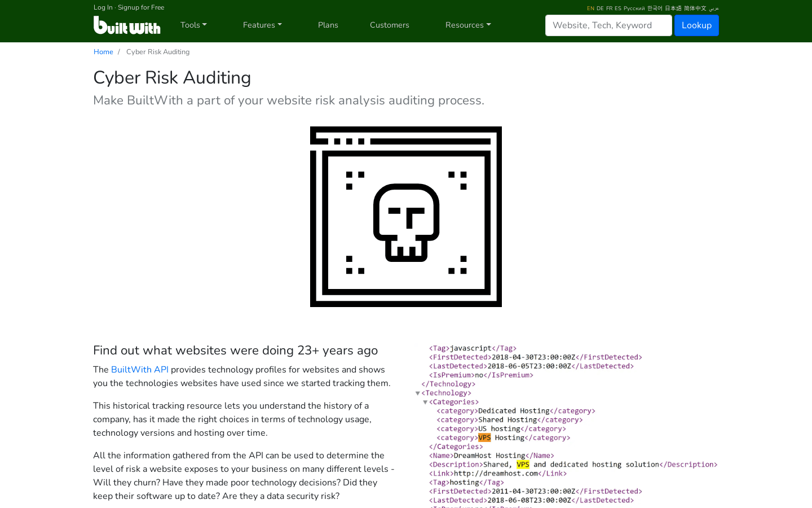Open the BuiltWith API link
812x508 pixels.
140,370
